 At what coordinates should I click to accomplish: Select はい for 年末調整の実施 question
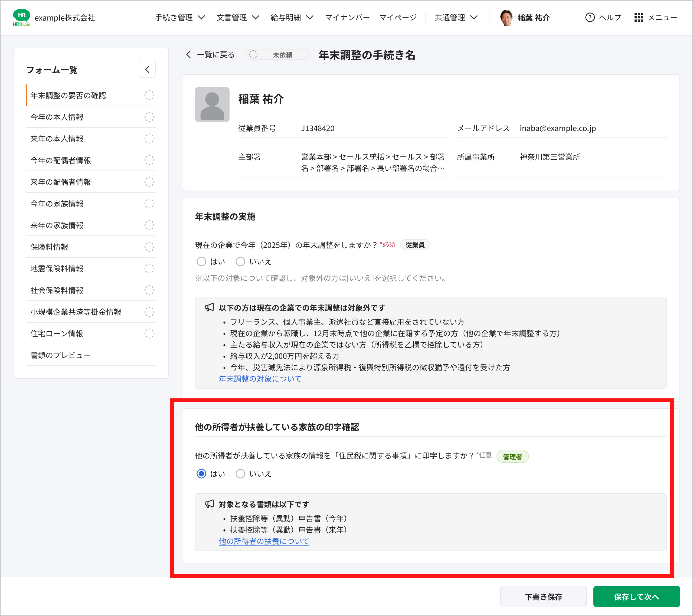pos(201,261)
